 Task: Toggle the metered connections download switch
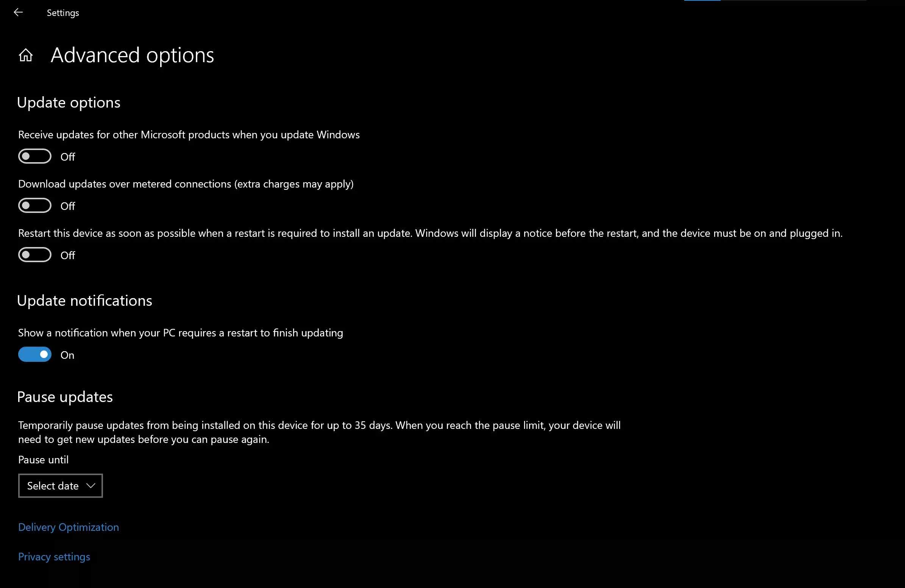34,206
